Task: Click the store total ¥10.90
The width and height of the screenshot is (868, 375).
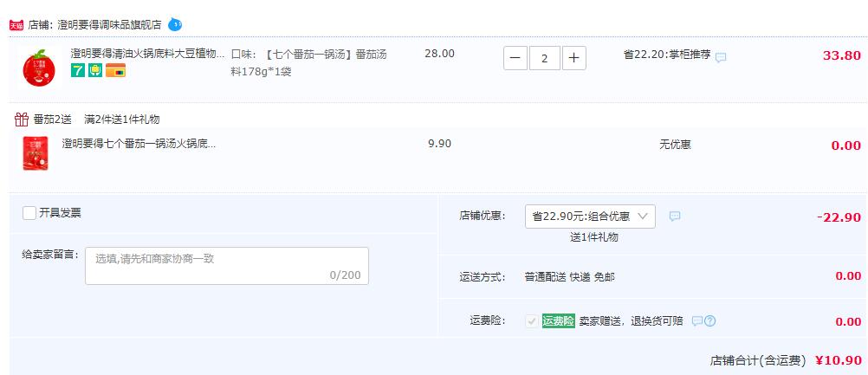Action: pos(838,360)
